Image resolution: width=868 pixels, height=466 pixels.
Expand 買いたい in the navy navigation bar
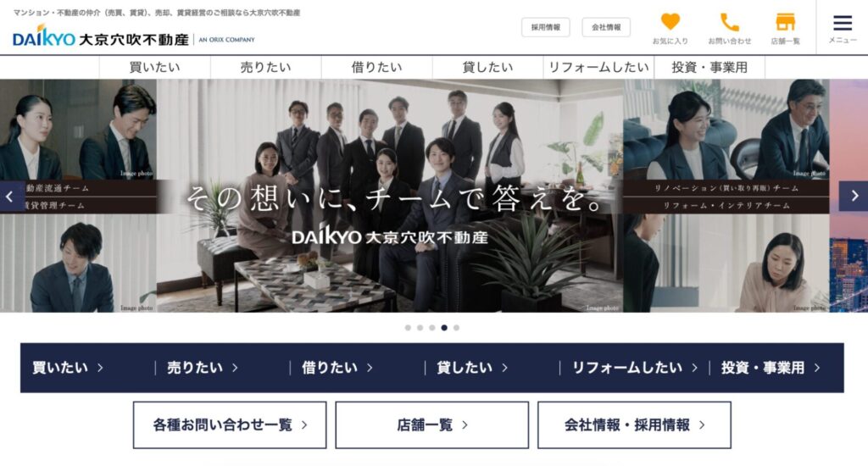tap(68, 368)
